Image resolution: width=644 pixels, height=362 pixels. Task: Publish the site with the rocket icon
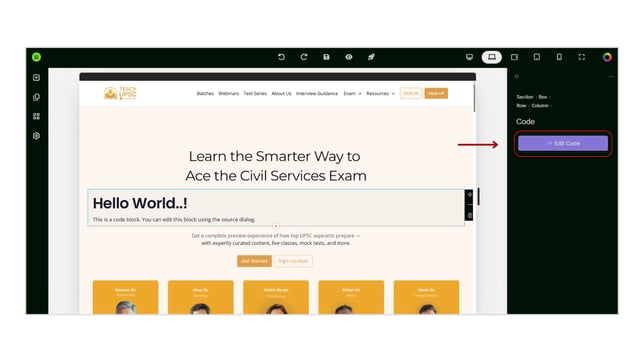(371, 57)
